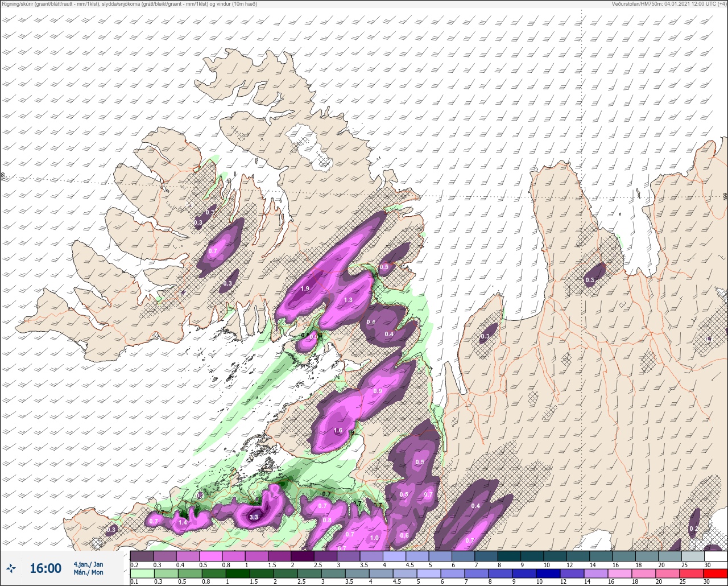Click the 0.2 precipitation value near the east edge

coord(693,529)
